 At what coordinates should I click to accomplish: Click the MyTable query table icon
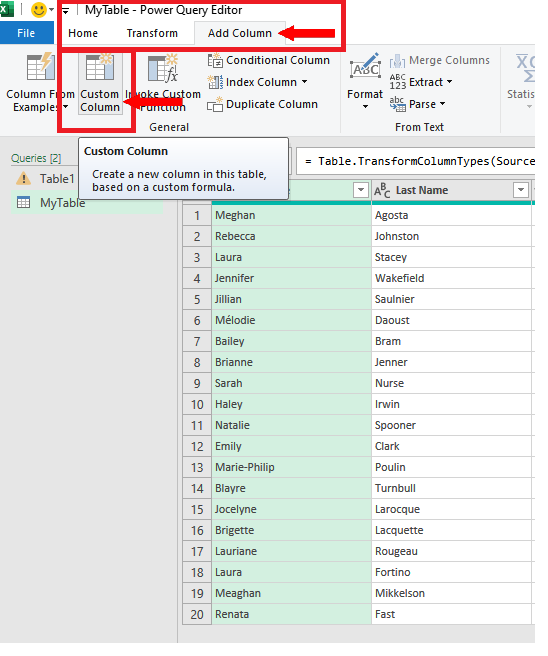click(23, 203)
